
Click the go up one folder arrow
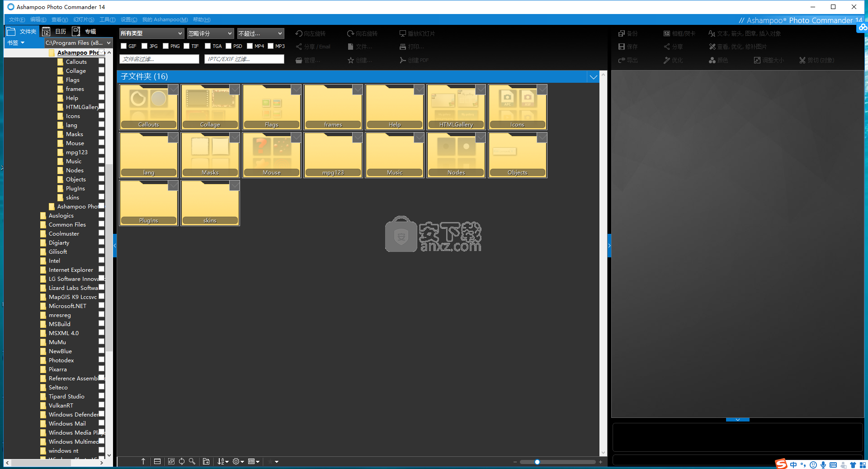[143, 461]
